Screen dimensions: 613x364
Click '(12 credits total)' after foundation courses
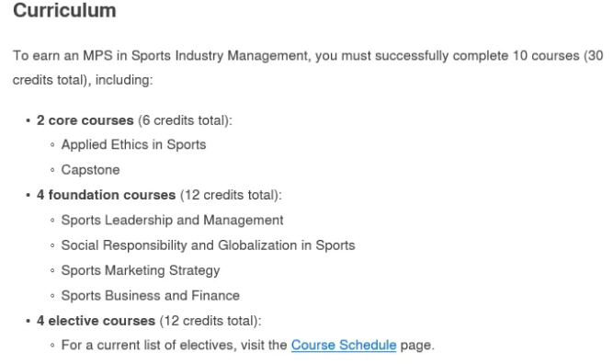point(231,195)
